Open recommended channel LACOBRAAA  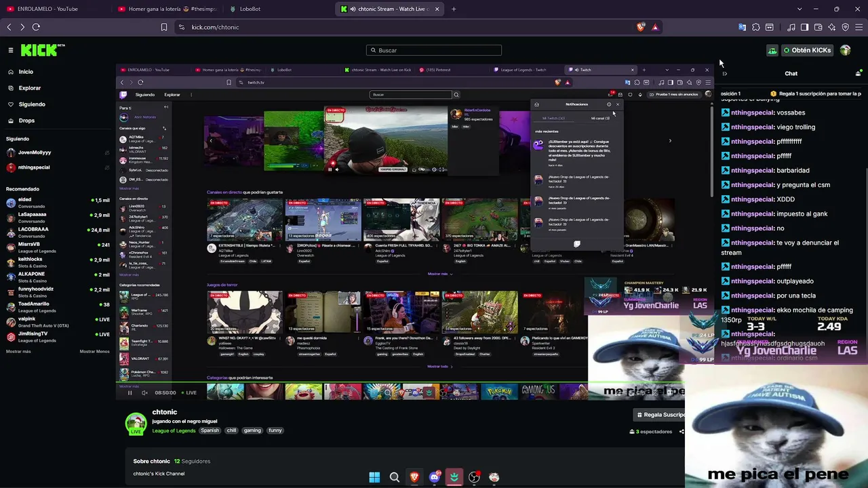[58, 232]
